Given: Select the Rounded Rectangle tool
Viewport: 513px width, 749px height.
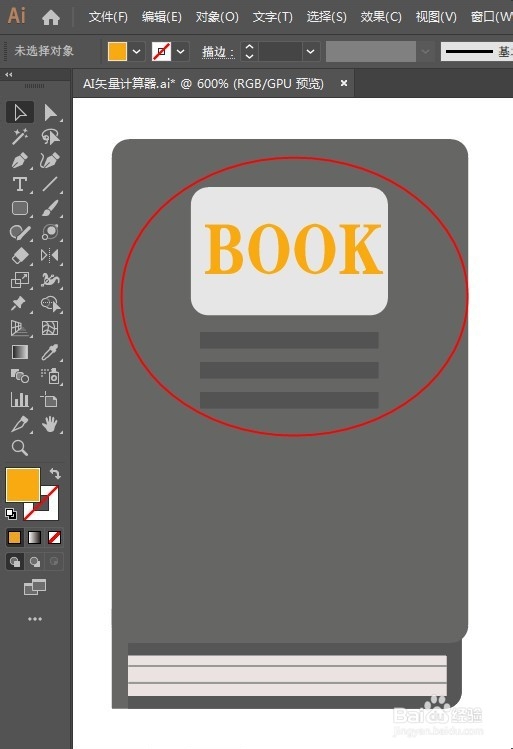Looking at the screenshot, I should pos(20,208).
